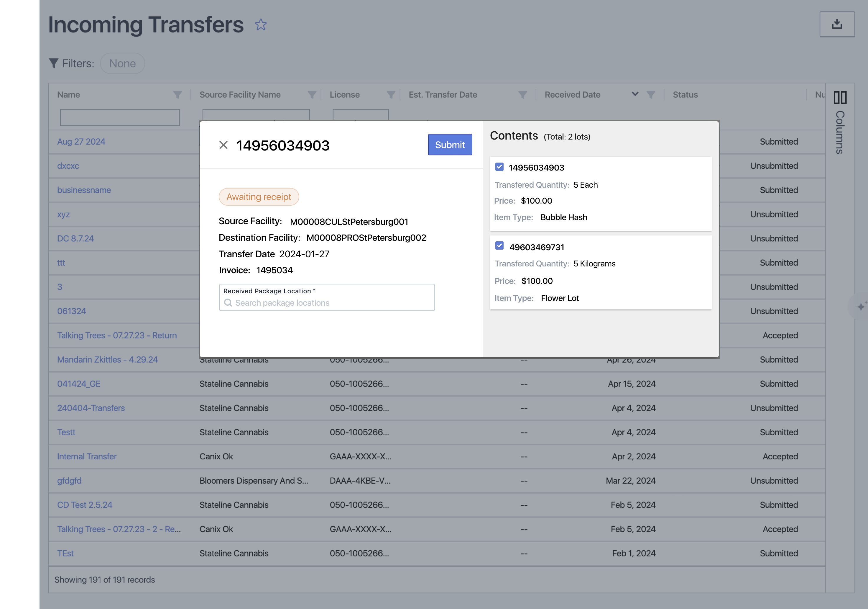This screenshot has width=868, height=609.
Task: Click the Name column search box
Action: tap(119, 117)
